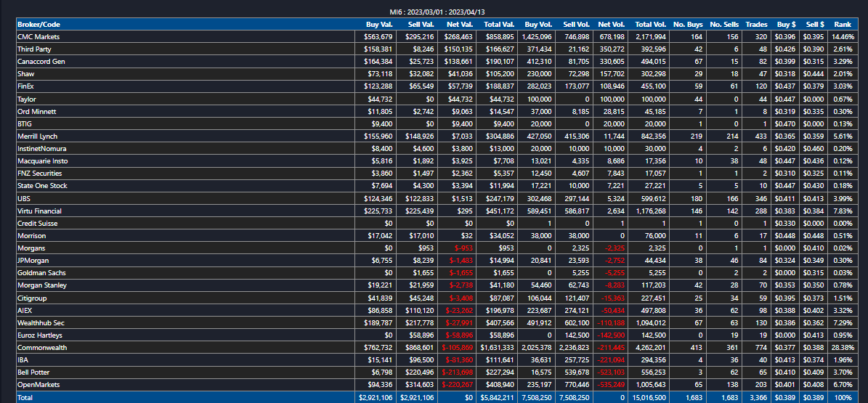Click the InstinetNomura broker name
868x403 pixels.
pyautogui.click(x=41, y=149)
